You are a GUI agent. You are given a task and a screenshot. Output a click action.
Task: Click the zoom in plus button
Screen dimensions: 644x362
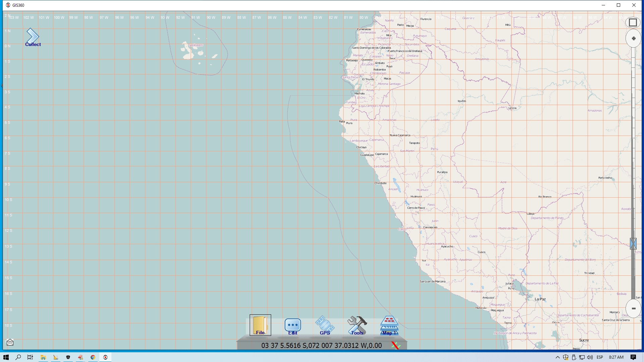(x=633, y=39)
